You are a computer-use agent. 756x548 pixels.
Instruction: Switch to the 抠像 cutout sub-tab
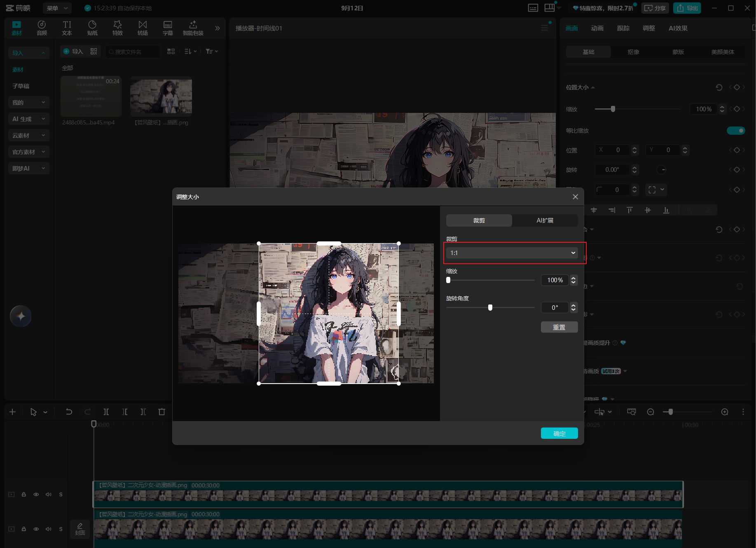click(633, 52)
